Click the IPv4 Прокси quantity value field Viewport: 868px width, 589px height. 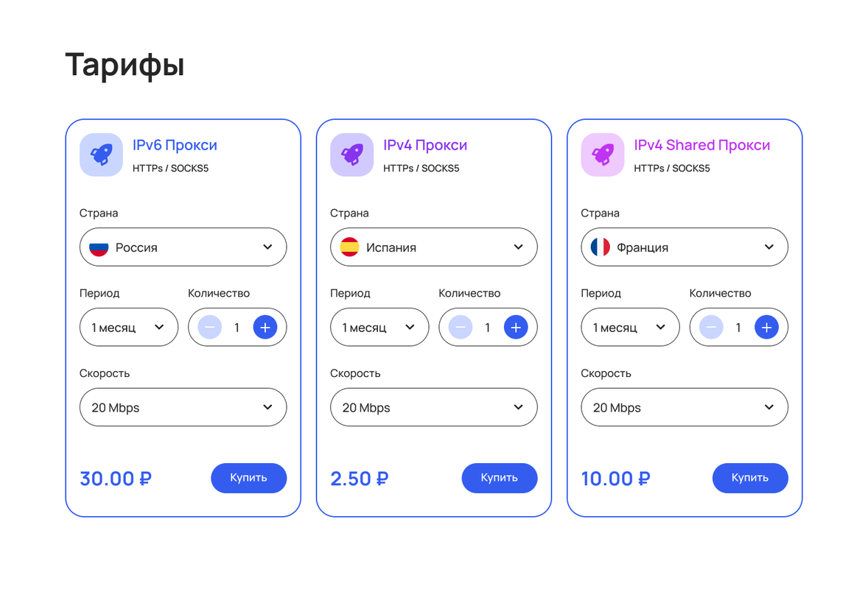point(488,328)
